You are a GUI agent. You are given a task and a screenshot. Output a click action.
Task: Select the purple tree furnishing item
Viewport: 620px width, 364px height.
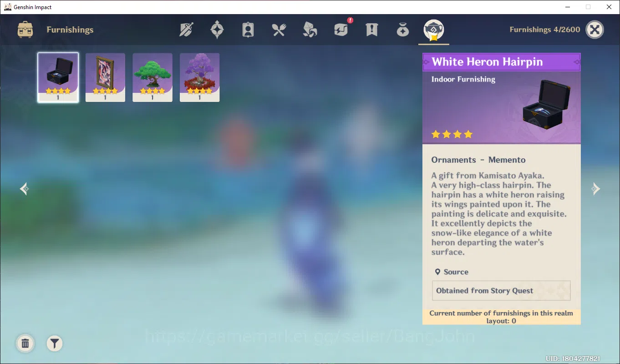200,77
